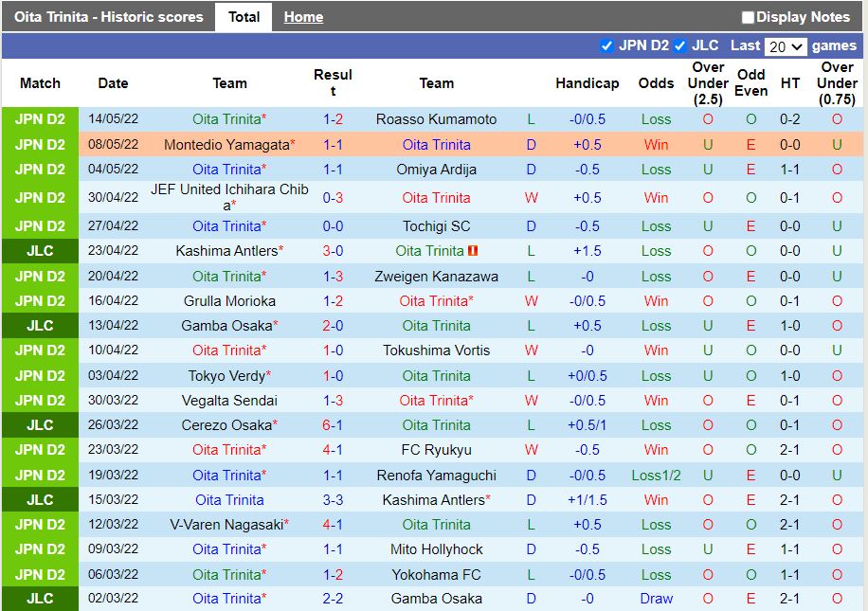The height and width of the screenshot is (611, 868).
Task: Click the Oita Trinita - Historic scores title
Action: pyautogui.click(x=108, y=17)
